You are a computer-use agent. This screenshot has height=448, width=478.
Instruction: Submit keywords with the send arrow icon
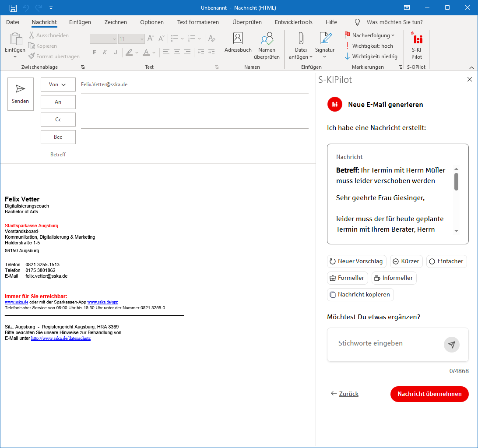[452, 345]
